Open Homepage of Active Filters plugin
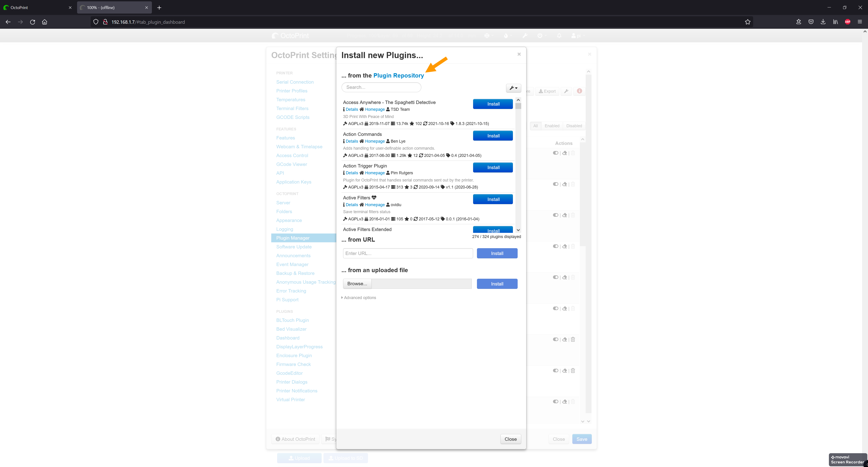The width and height of the screenshot is (868, 467). (375, 205)
